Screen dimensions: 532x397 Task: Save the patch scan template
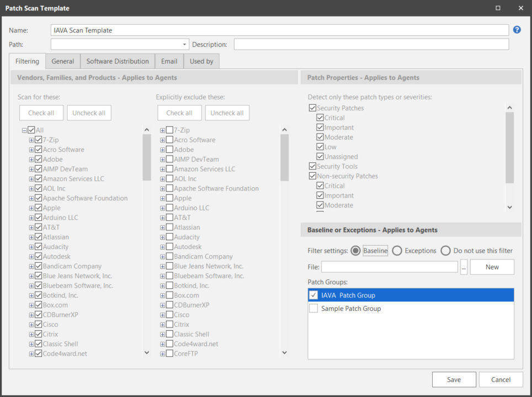tap(454, 379)
